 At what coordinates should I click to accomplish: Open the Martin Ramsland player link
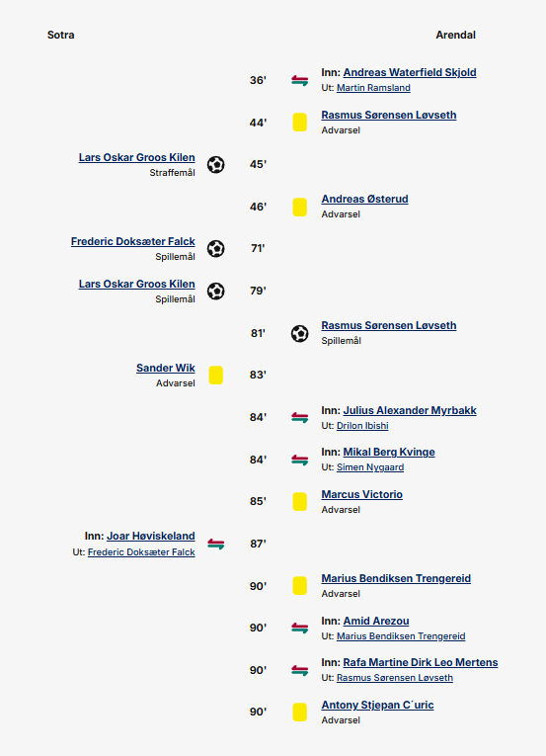click(x=373, y=88)
